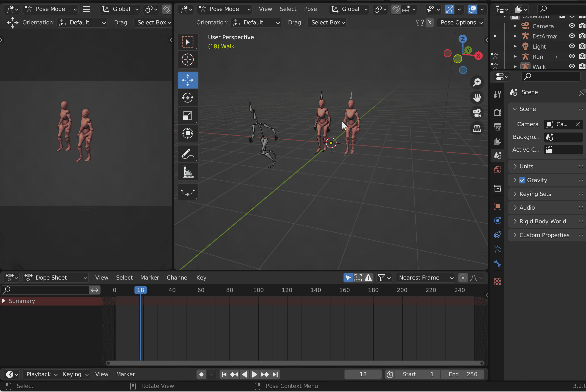This screenshot has height=392, width=586.
Task: Select the Rotate tool
Action: coord(188,98)
